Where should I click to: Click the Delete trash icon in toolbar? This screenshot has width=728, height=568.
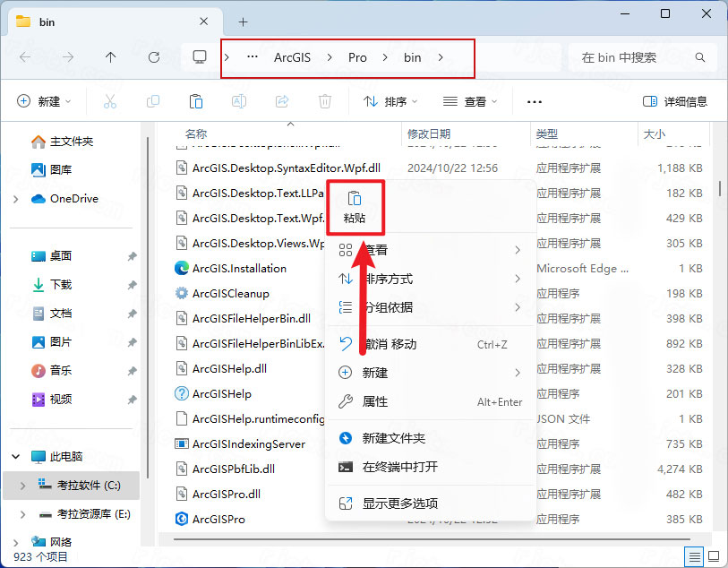pyautogui.click(x=325, y=101)
